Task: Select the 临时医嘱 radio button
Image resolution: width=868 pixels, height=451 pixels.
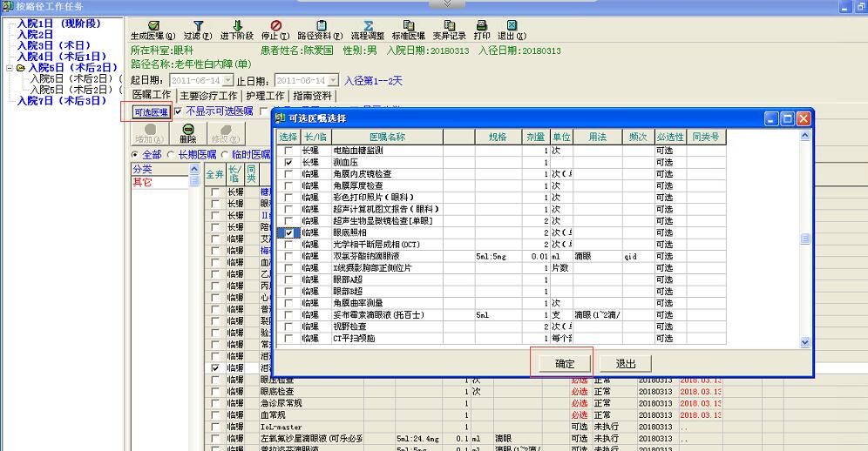Action: click(x=224, y=155)
